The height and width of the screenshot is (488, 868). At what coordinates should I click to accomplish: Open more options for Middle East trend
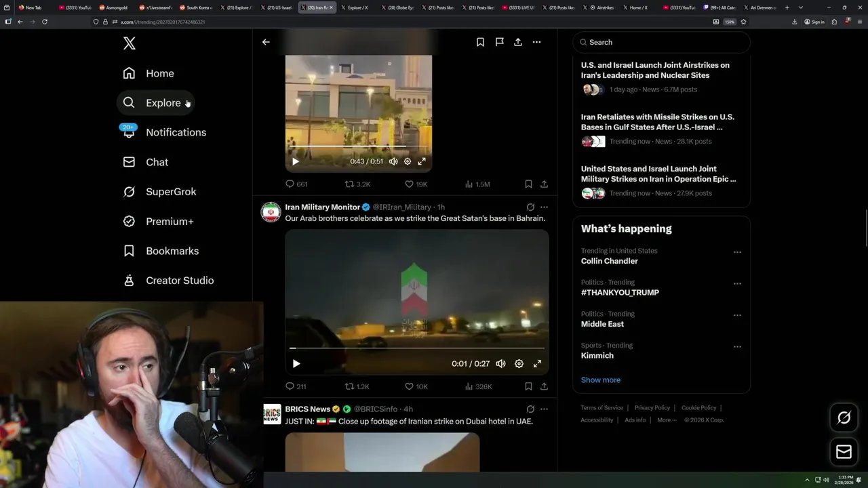[x=737, y=315]
